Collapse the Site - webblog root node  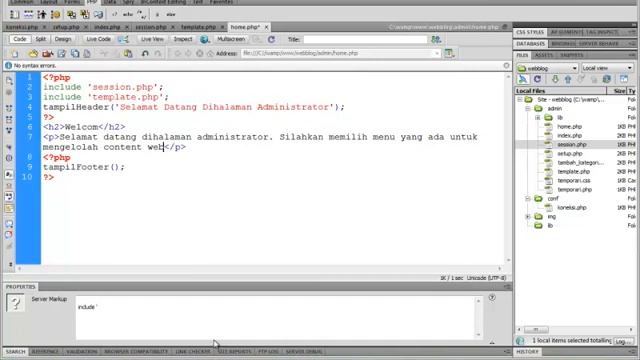coord(520,100)
